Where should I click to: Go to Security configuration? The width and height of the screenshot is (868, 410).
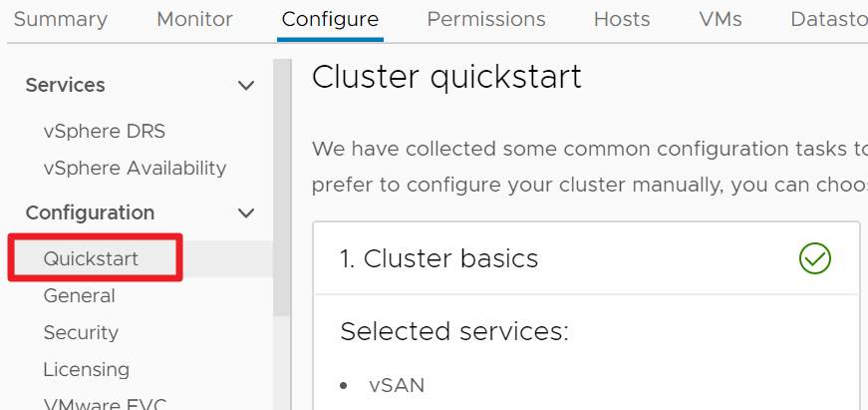pyautogui.click(x=81, y=332)
